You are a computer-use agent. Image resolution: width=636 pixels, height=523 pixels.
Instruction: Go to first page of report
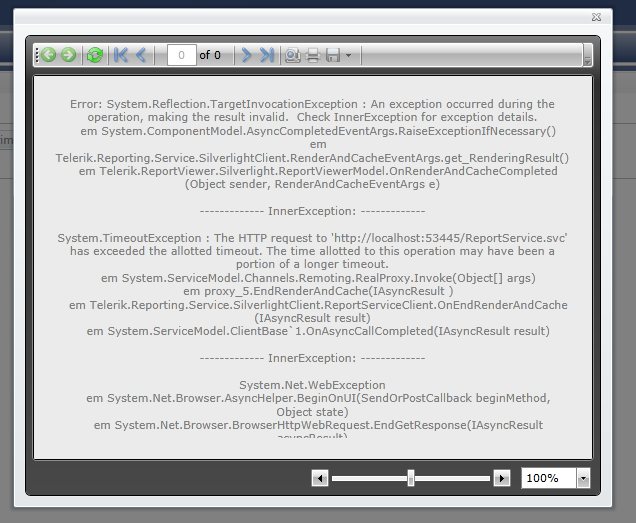[121, 55]
